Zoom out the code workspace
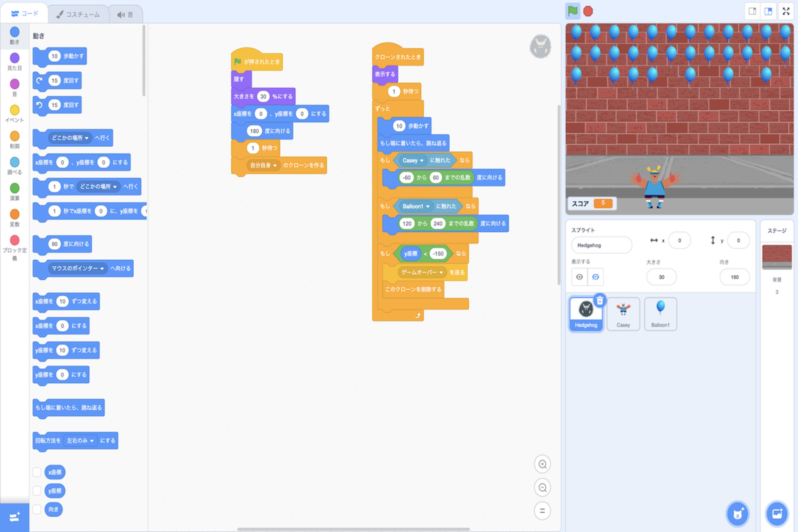This screenshot has height=532, width=798. [x=542, y=487]
